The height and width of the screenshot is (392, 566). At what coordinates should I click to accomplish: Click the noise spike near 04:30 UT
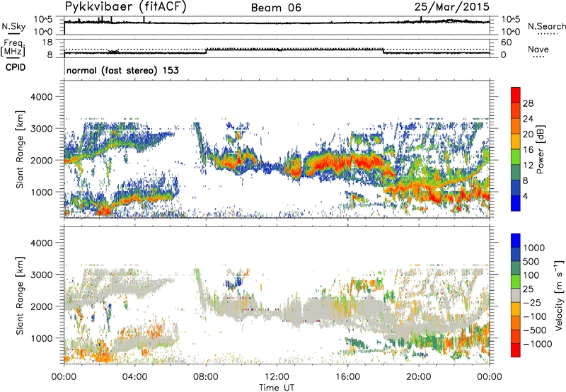click(144, 19)
